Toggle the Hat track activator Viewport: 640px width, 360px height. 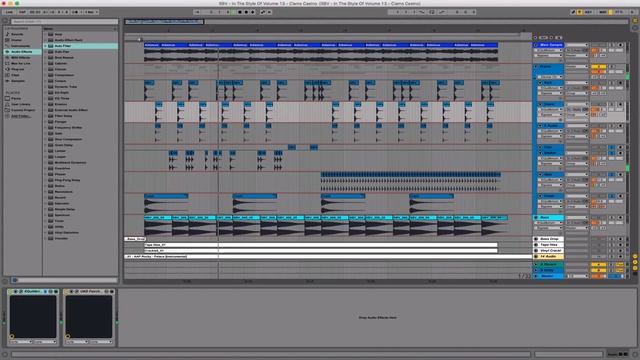point(598,175)
